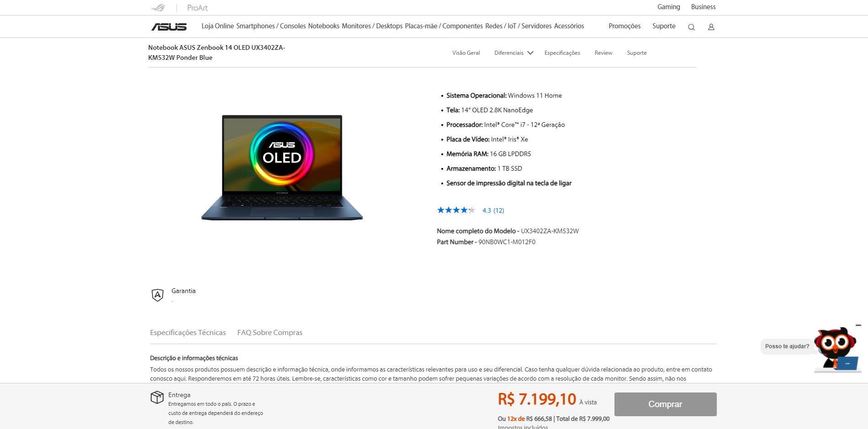Switch to Especificações Técnicas tab
Image resolution: width=868 pixels, height=429 pixels.
pyautogui.click(x=188, y=333)
